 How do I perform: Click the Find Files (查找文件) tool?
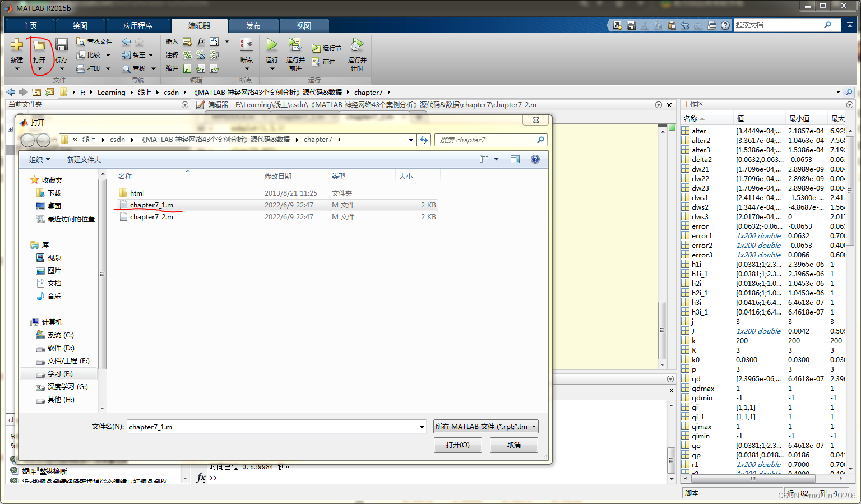point(94,41)
